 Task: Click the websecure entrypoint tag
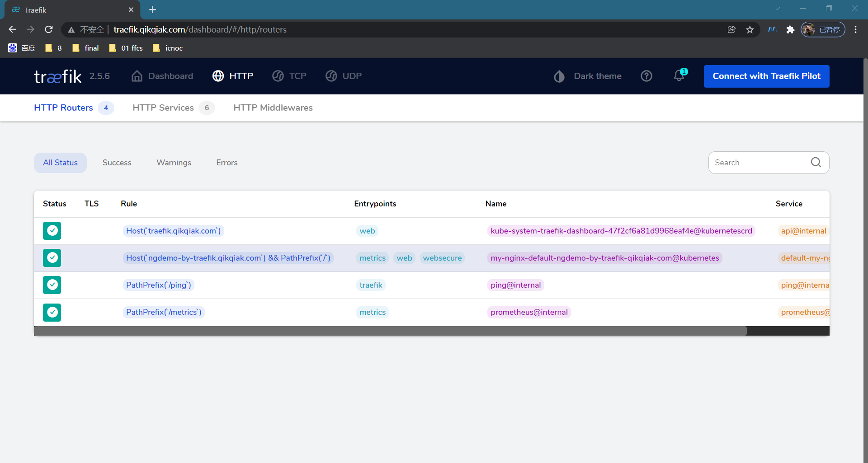pos(442,258)
